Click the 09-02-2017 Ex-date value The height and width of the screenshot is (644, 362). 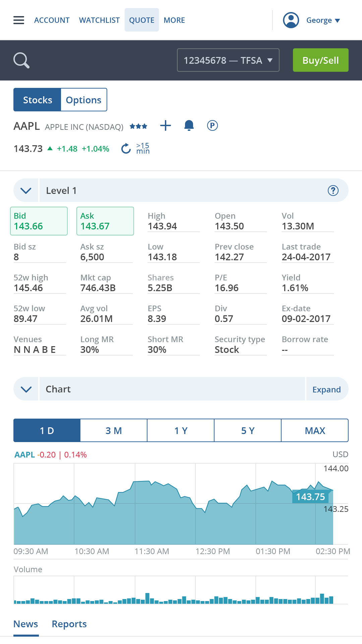pyautogui.click(x=306, y=319)
